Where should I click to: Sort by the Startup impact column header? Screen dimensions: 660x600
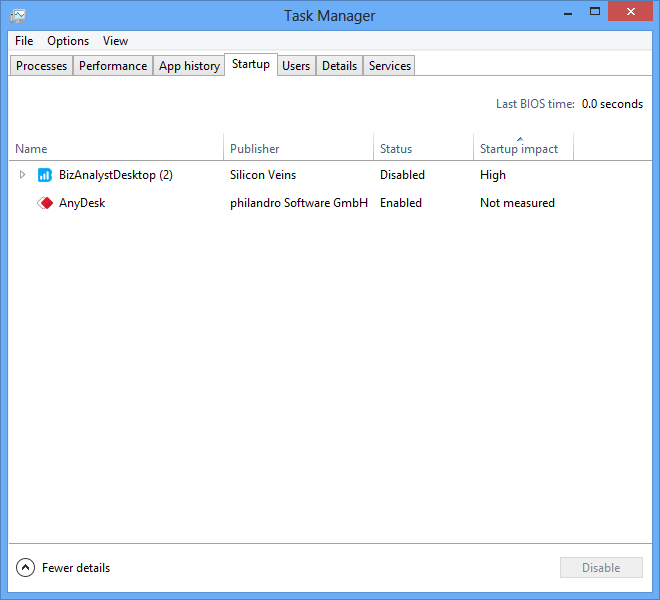click(x=523, y=149)
